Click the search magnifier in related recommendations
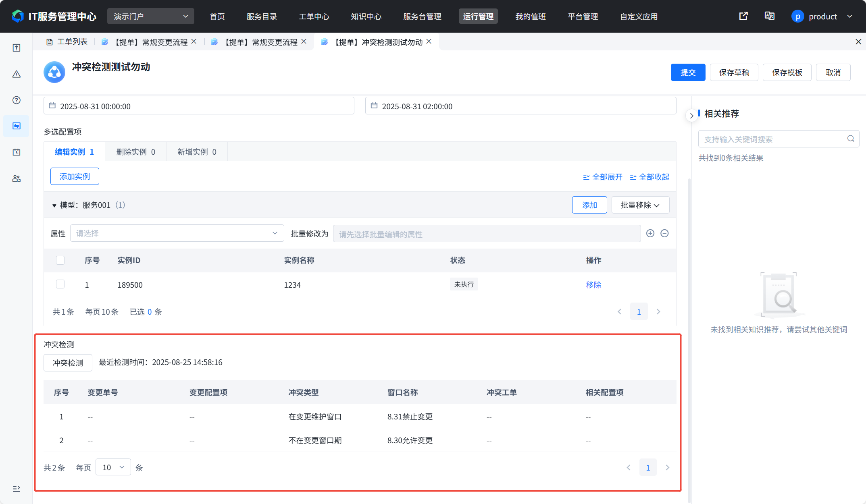Screen dimensions: 866x504 [x=851, y=139]
